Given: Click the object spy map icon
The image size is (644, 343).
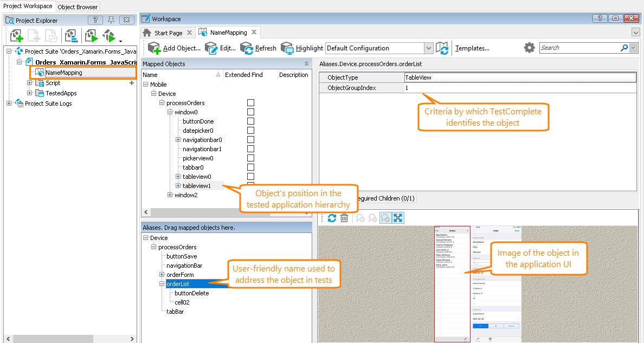Looking at the screenshot, I should tap(442, 48).
